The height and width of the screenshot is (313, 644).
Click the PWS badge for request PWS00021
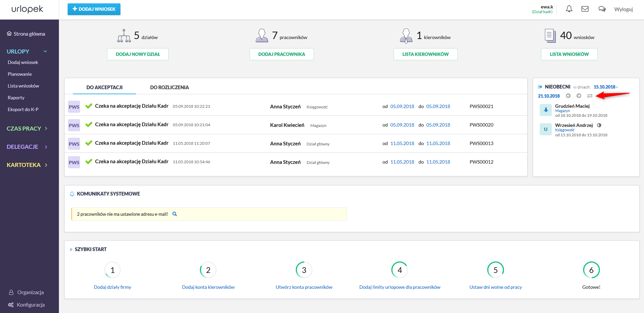pos(74,107)
